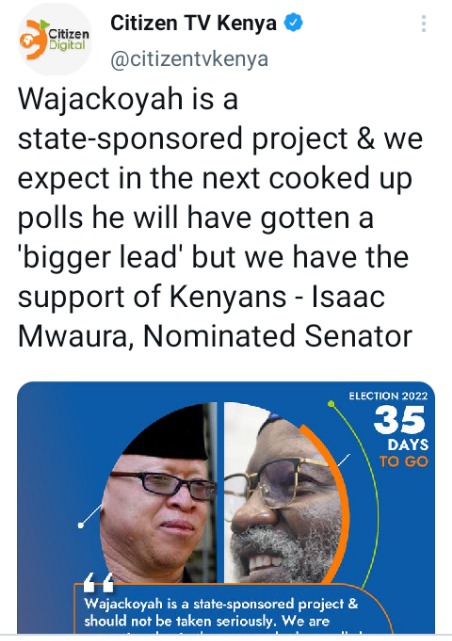This screenshot has height=641, width=452.
Task: Tap the white quotation mark icon
Action: (98, 582)
